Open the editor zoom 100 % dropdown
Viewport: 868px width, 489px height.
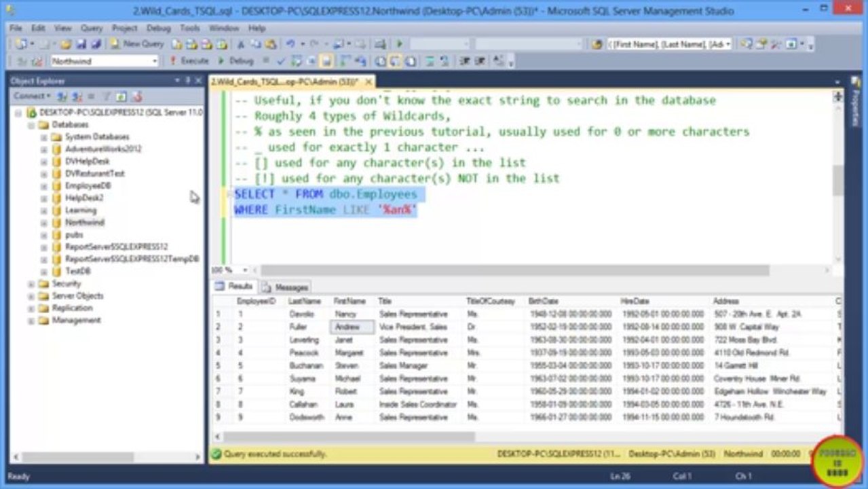[245, 270]
